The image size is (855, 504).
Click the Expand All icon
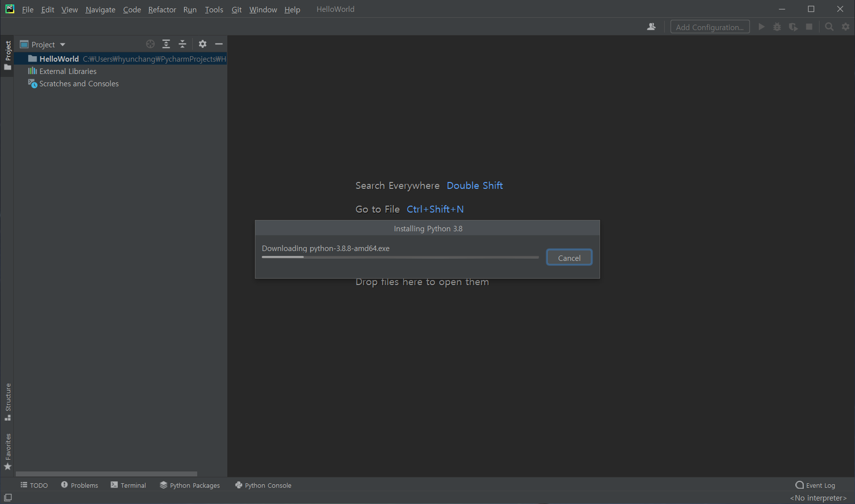pyautogui.click(x=166, y=44)
